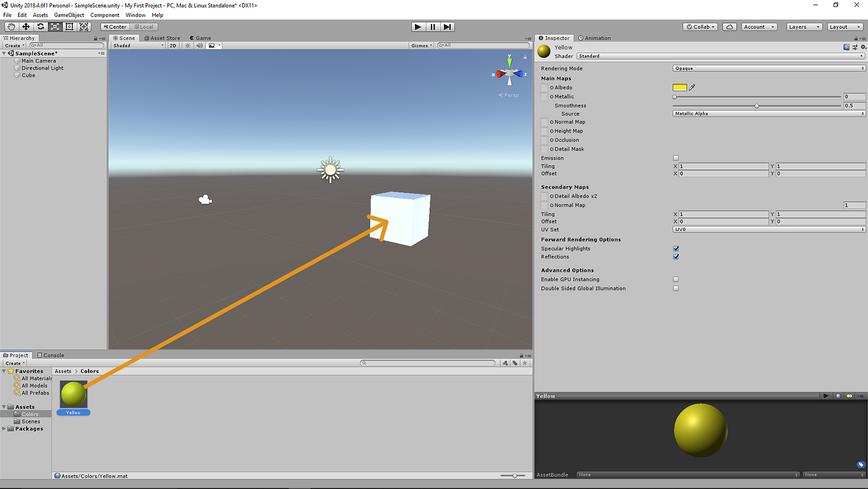The width and height of the screenshot is (868, 489).
Task: Open the GameObject menu
Action: [x=68, y=15]
